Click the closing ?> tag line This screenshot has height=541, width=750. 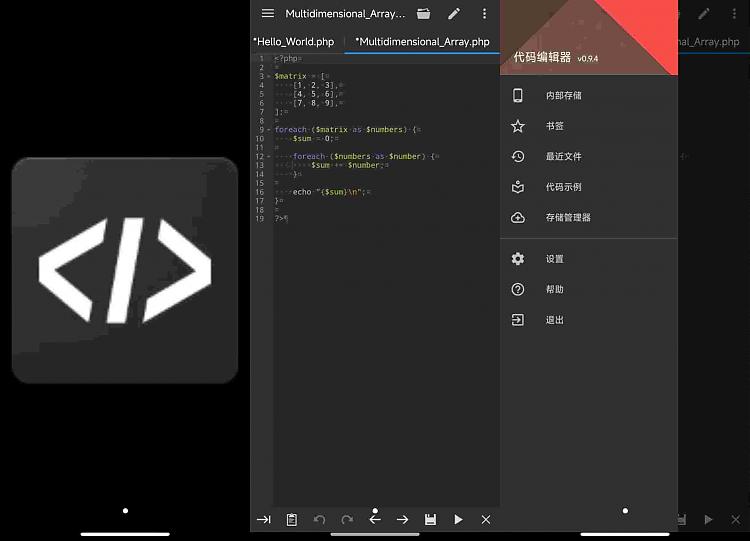coord(281,219)
